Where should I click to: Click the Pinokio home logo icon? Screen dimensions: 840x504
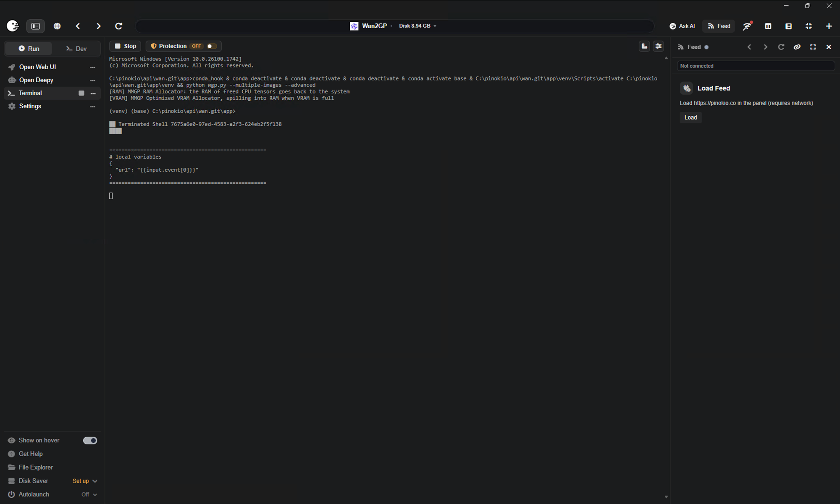(13, 26)
